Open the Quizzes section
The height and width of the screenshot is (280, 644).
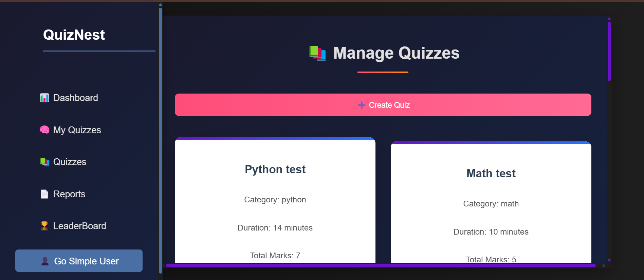(70, 162)
